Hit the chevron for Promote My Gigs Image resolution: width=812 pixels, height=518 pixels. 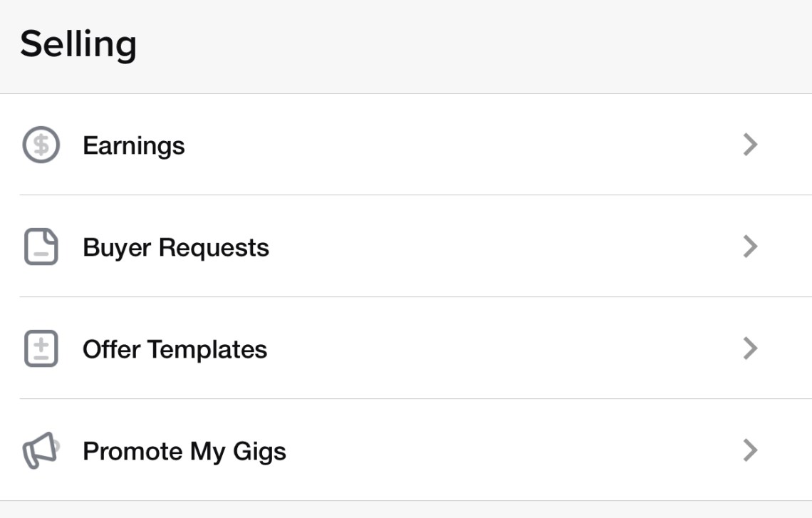(x=750, y=451)
